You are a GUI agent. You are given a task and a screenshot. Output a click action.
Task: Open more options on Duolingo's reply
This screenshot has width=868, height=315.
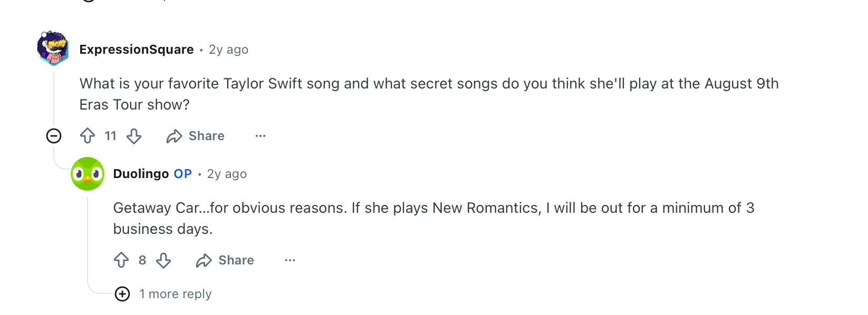290,260
